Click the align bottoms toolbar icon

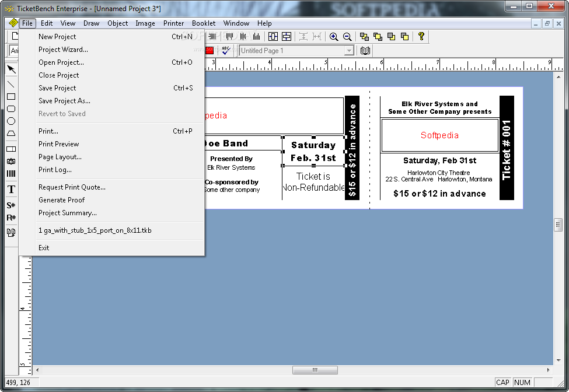(257, 36)
